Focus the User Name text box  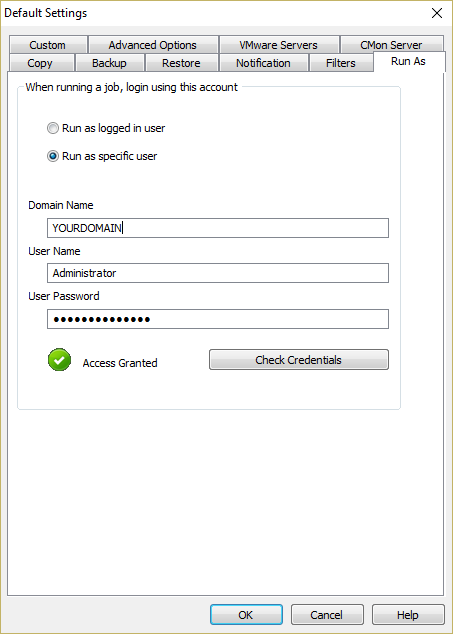(x=218, y=273)
